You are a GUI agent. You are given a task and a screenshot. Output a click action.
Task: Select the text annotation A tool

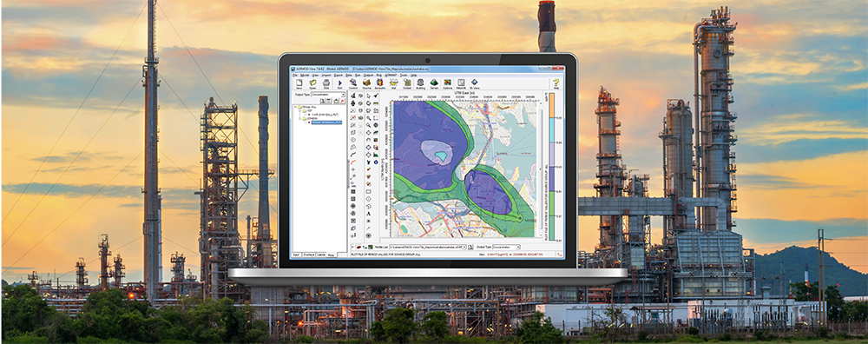369,214
